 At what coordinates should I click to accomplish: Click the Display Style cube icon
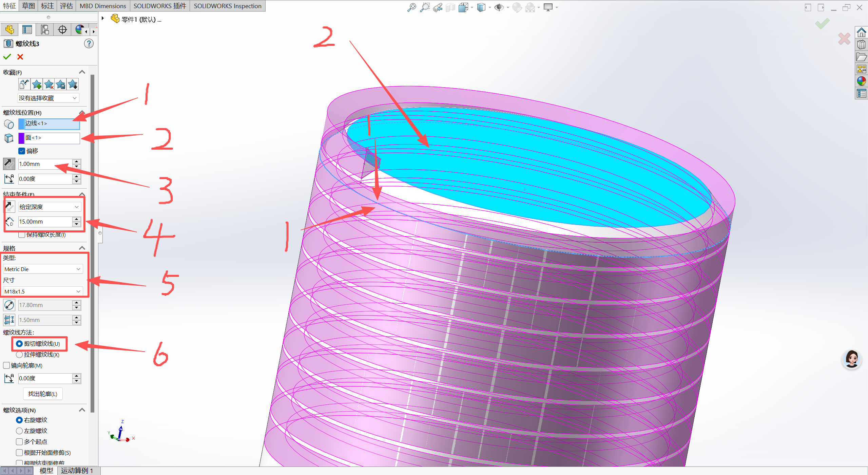(x=481, y=7)
